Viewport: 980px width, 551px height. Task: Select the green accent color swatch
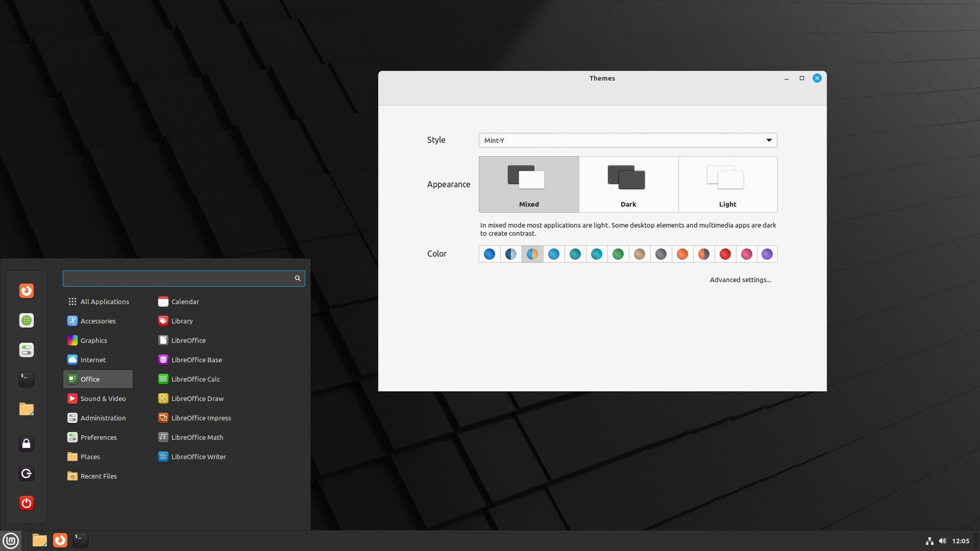pos(618,254)
